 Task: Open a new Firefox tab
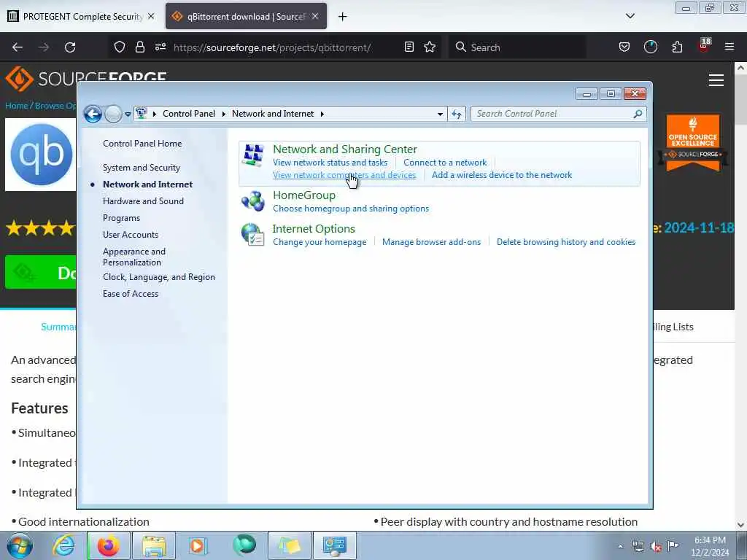pos(342,17)
